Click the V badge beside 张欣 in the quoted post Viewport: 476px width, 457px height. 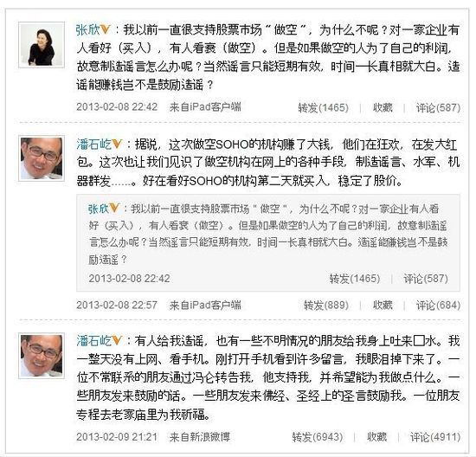[x=114, y=209]
